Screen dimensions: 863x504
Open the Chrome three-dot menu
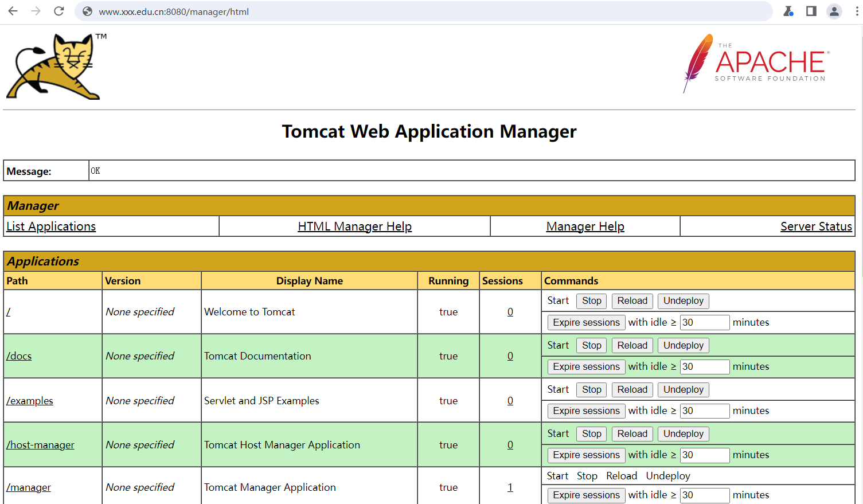(857, 11)
